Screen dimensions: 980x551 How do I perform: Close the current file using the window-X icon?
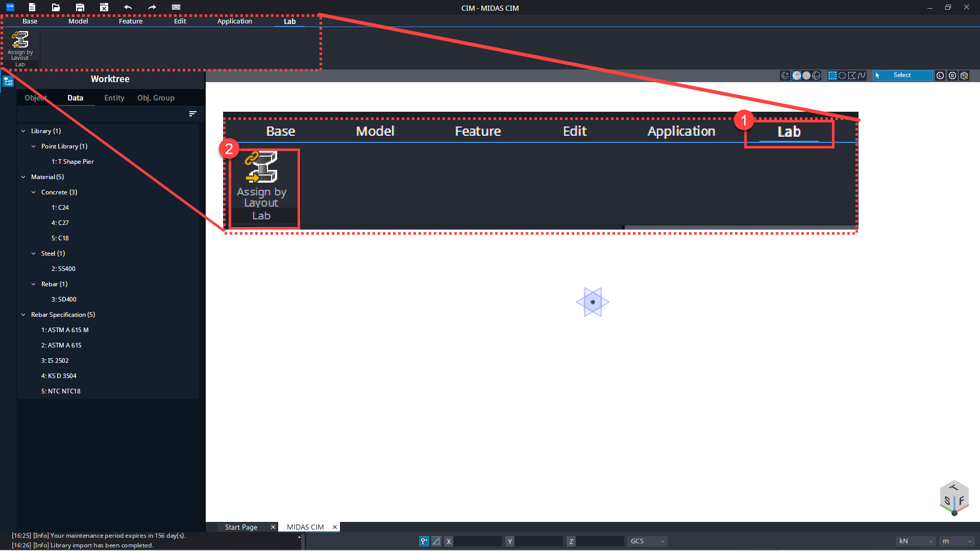[x=104, y=7]
